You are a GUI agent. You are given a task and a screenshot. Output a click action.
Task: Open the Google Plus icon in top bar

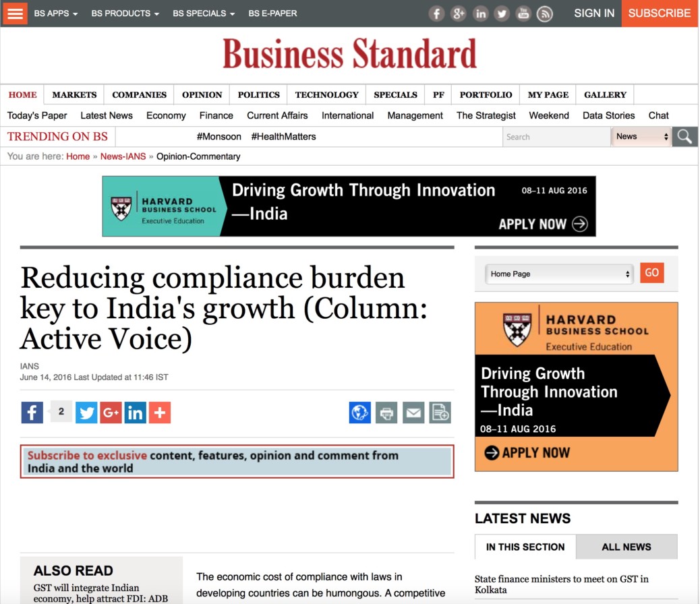pos(458,14)
